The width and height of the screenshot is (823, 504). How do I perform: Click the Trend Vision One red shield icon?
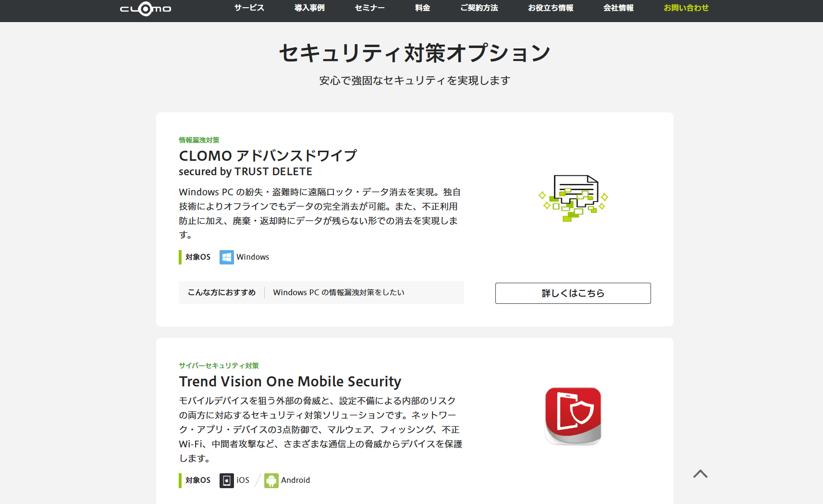[573, 416]
